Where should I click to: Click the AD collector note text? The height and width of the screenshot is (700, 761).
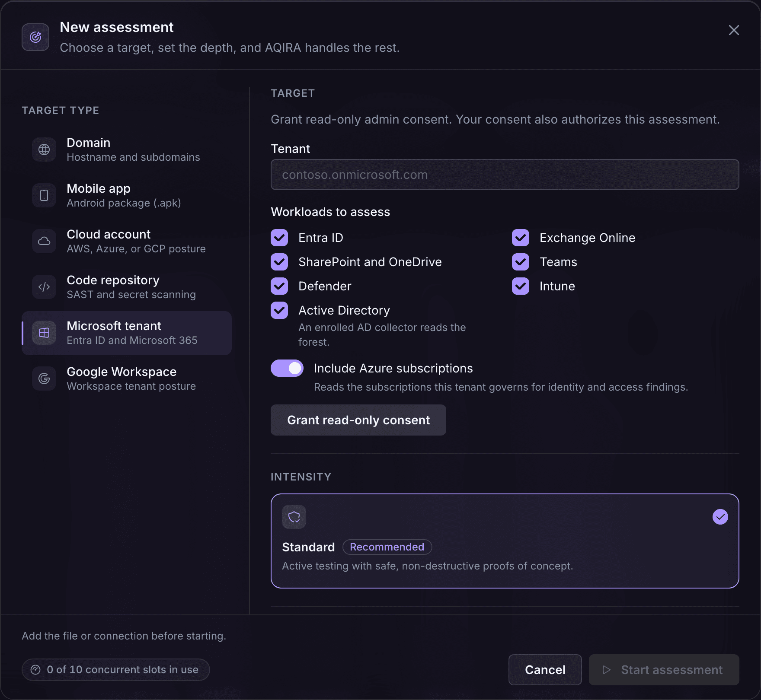click(382, 335)
